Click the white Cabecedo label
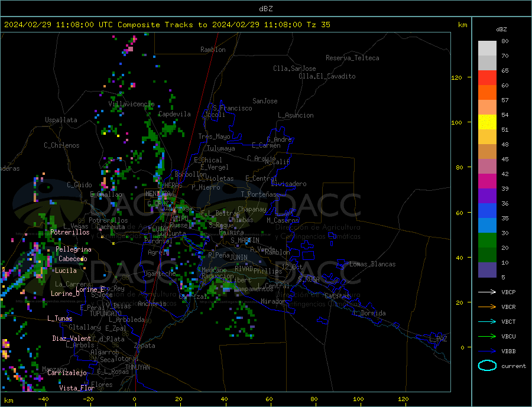 point(73,259)
